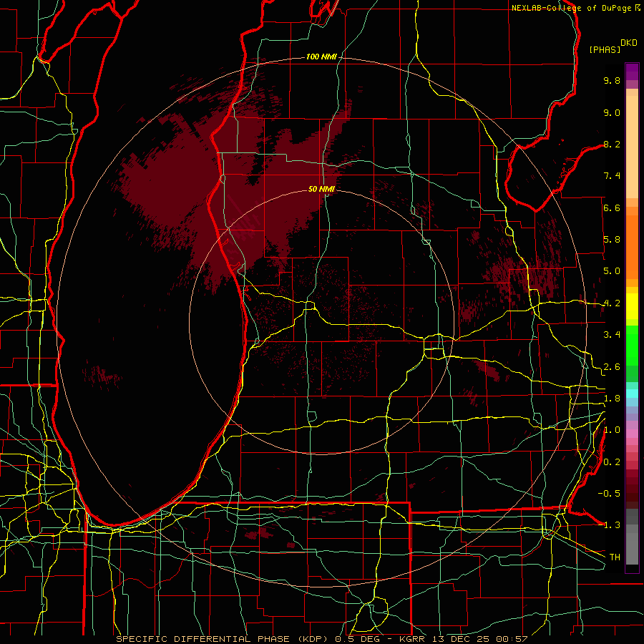The height and width of the screenshot is (644, 644).
Task: Click the 9.0 value on the scale
Action: 612,112
